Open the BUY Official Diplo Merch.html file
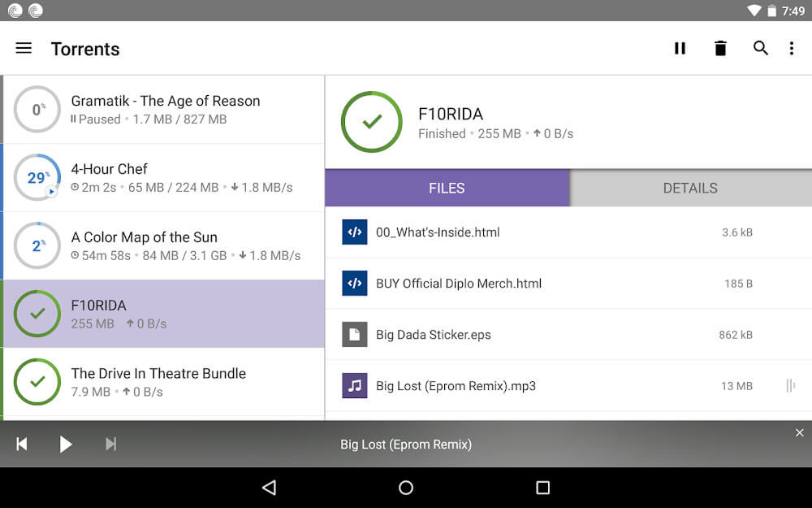The height and width of the screenshot is (508, 812). coord(568,284)
